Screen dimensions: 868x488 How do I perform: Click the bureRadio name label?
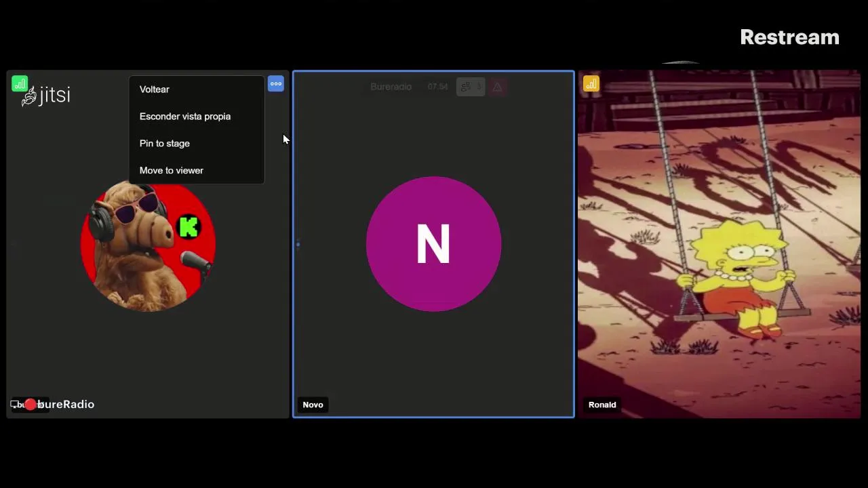click(66, 405)
